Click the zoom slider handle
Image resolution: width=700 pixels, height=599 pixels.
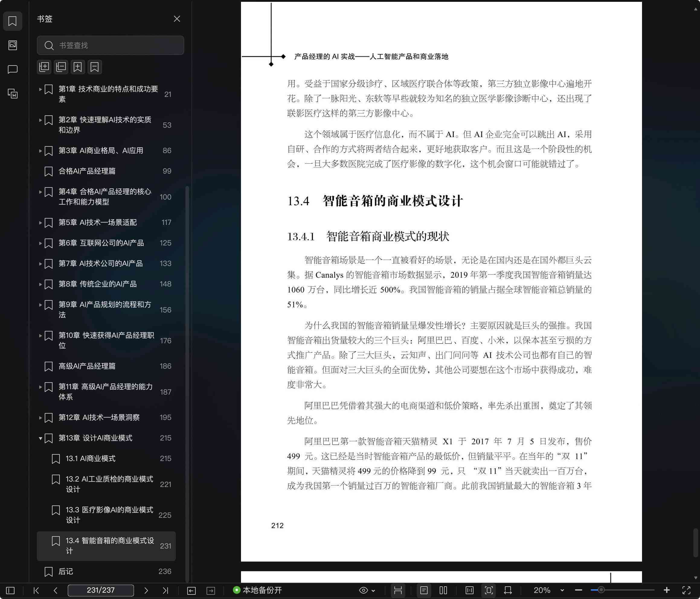(x=601, y=590)
